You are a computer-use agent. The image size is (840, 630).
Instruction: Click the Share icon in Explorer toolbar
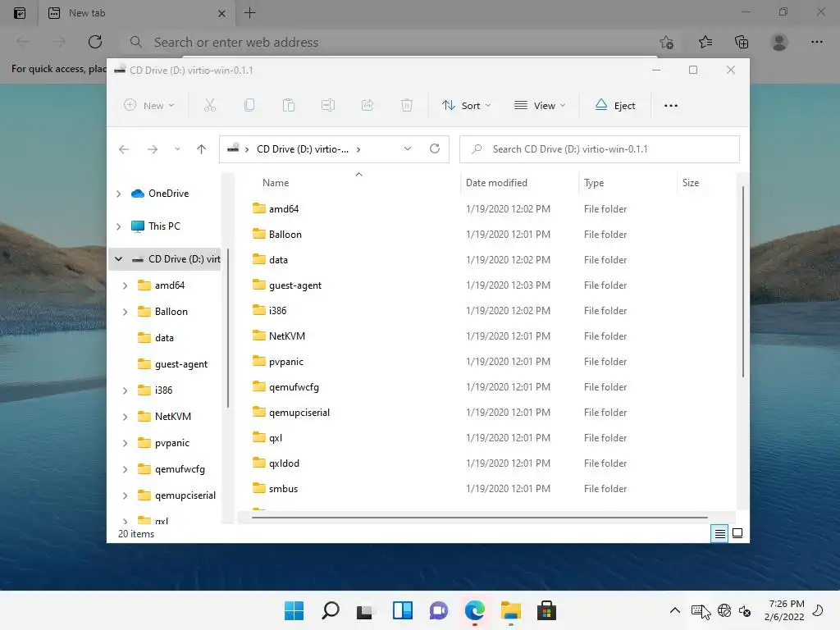tap(367, 106)
